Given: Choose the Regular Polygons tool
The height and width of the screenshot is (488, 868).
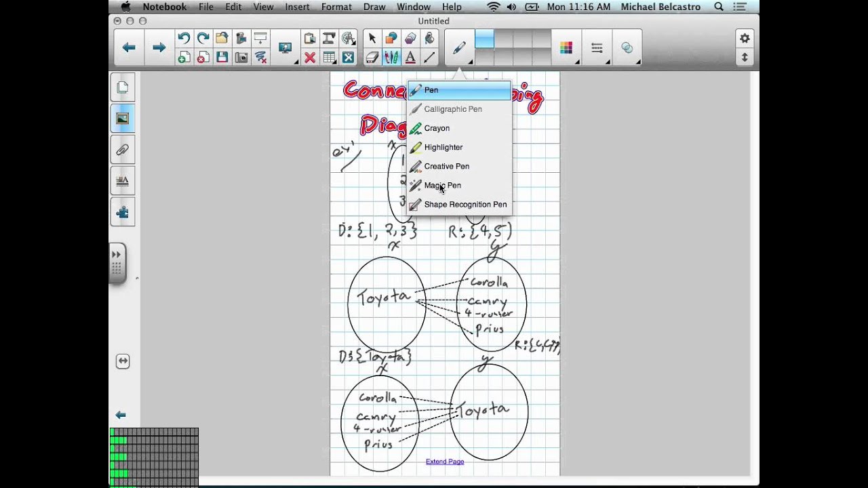Looking at the screenshot, I should tap(410, 39).
